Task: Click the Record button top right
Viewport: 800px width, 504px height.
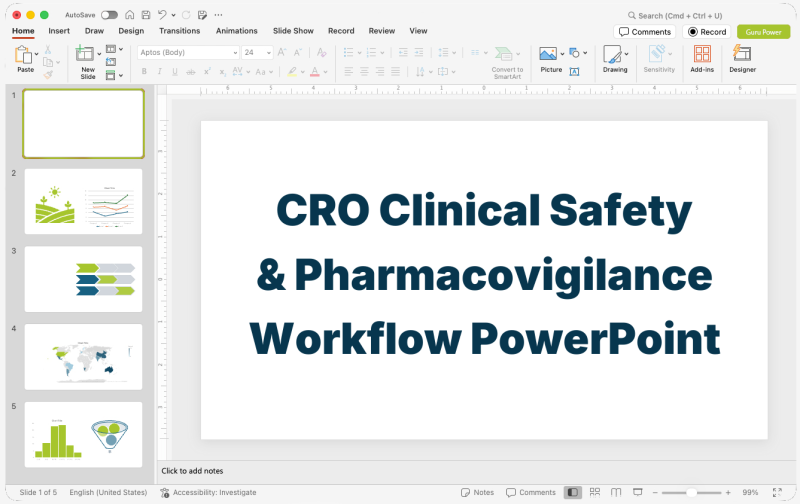Action: click(707, 32)
